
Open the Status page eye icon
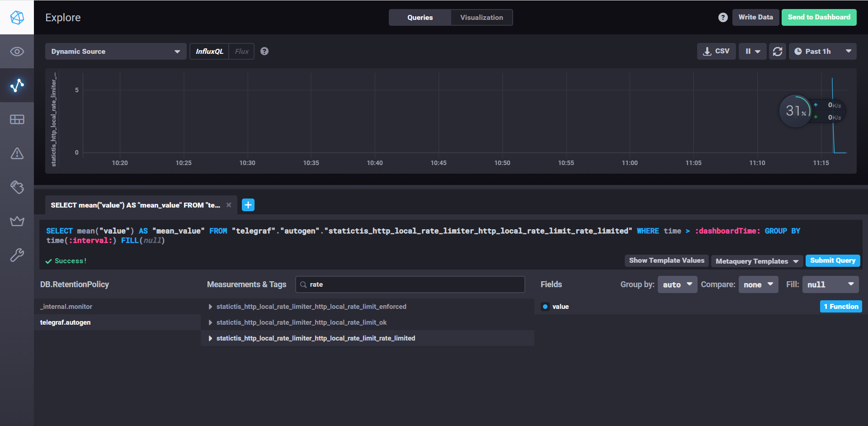(x=17, y=52)
